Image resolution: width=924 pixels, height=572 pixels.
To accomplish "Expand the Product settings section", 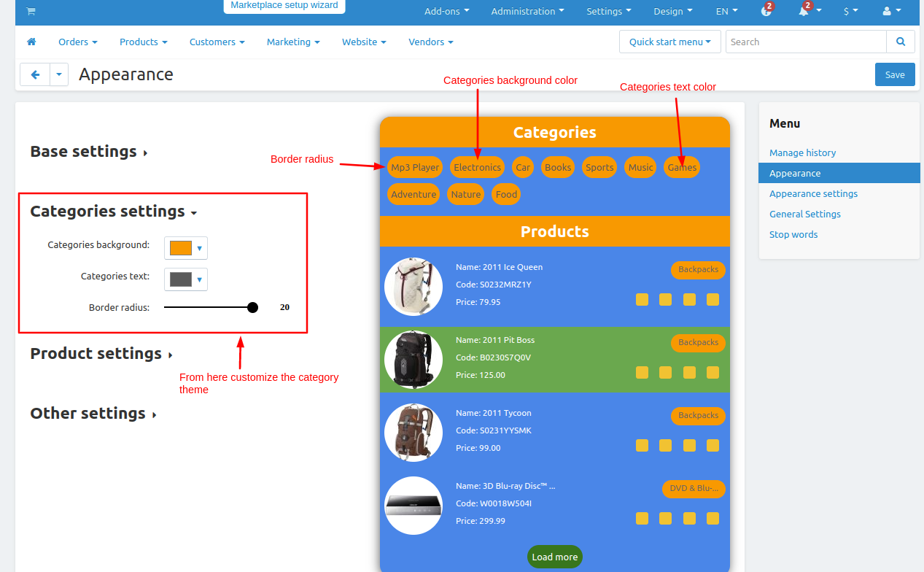I will pyautogui.click(x=101, y=354).
